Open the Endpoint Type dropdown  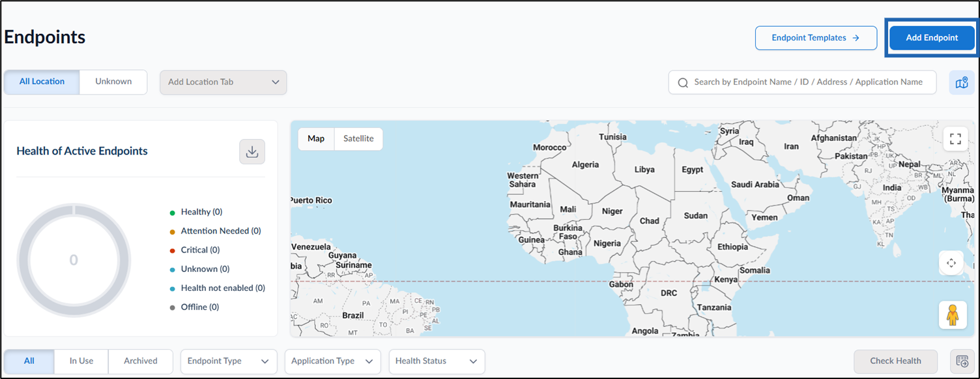[228, 361]
